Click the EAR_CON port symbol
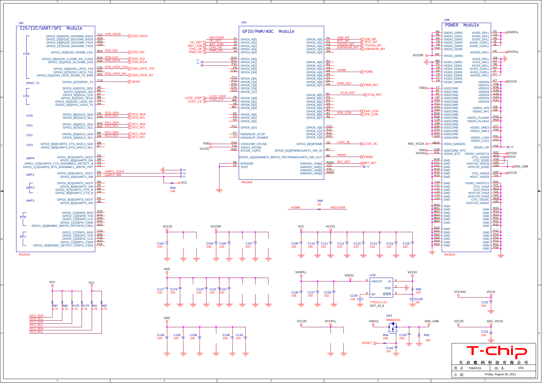The image size is (555, 392). pyautogui.click(x=362, y=111)
